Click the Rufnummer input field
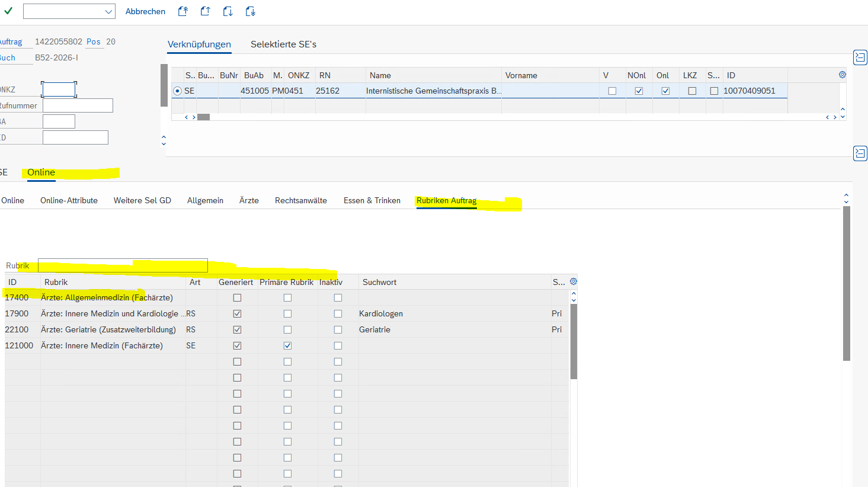 (x=78, y=105)
